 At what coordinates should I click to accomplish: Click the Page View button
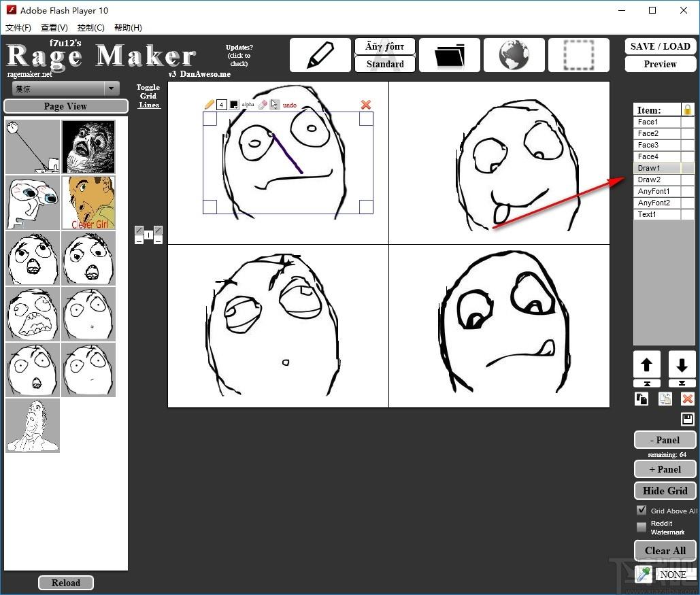point(65,106)
